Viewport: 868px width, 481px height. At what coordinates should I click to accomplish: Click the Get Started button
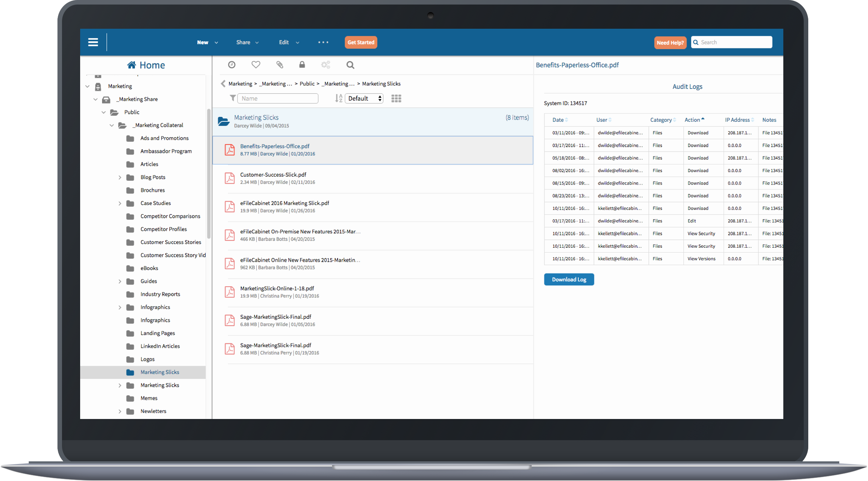(361, 42)
